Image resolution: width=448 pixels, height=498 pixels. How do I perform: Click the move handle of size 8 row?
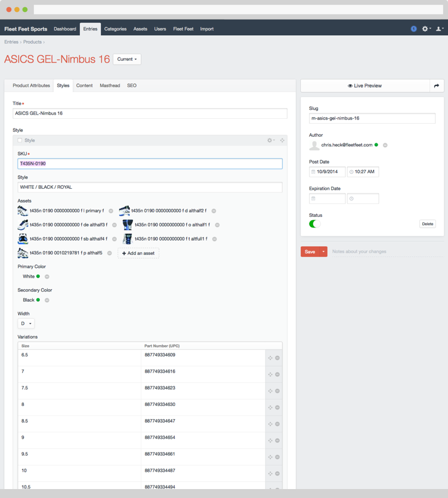(270, 407)
